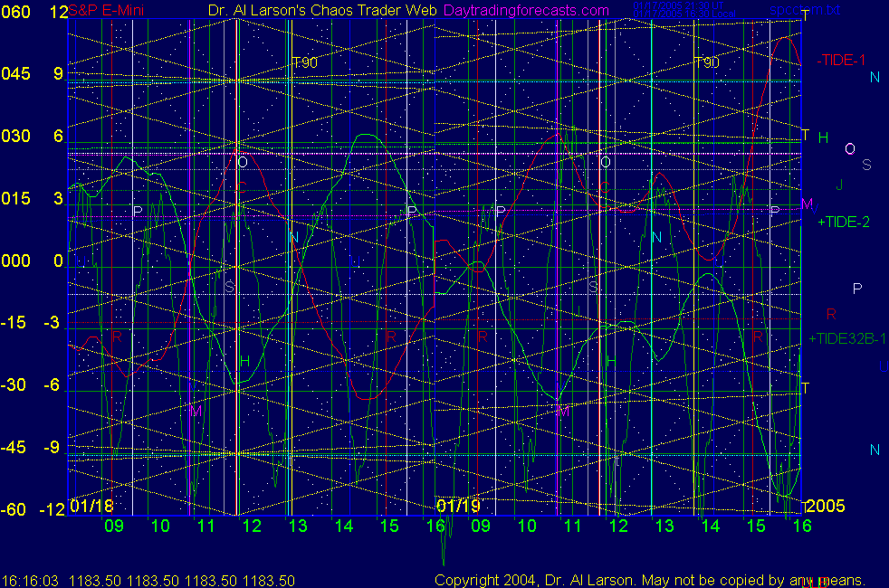Select the red '-TIDE-1' legend label

pyautogui.click(x=841, y=60)
